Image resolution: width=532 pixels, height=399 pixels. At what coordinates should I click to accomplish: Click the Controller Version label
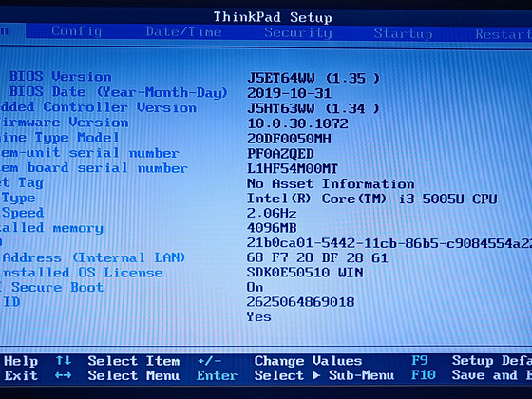[120, 107]
